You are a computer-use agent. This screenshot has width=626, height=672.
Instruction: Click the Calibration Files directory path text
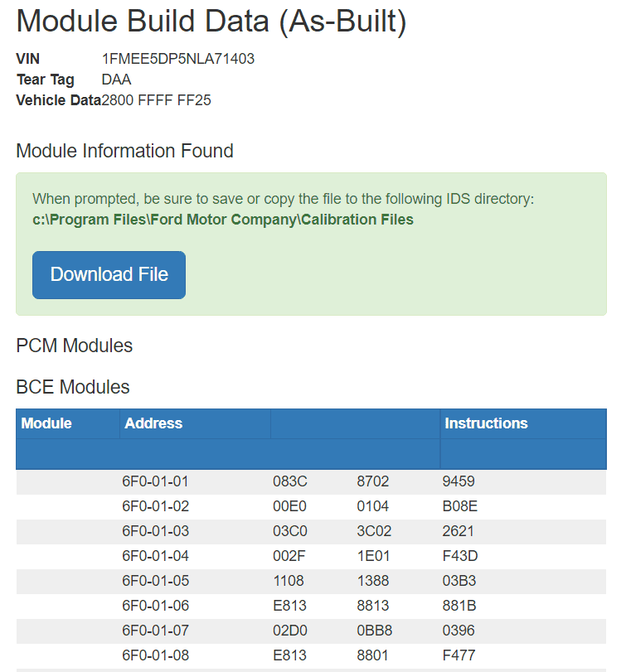click(223, 220)
